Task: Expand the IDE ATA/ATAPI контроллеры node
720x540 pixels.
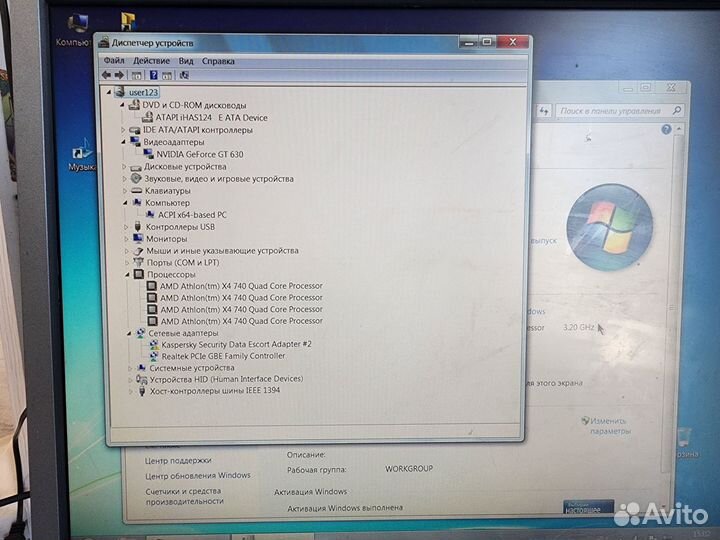Action: (x=123, y=130)
